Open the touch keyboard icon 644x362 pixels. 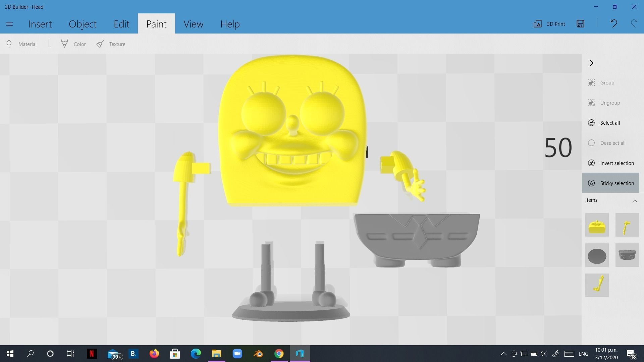tap(569, 354)
